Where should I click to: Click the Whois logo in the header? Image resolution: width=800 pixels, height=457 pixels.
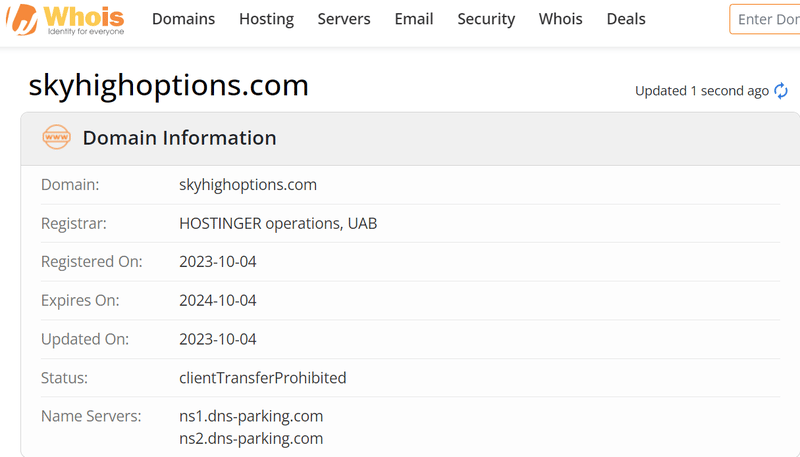coord(65,19)
